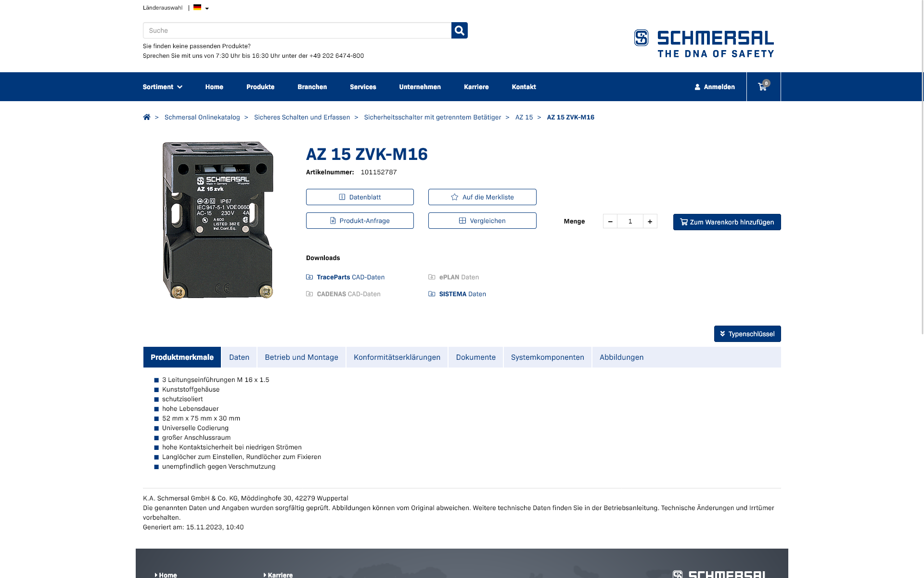The image size is (924, 578).
Task: Switch to the Dokumente tab
Action: pyautogui.click(x=475, y=357)
